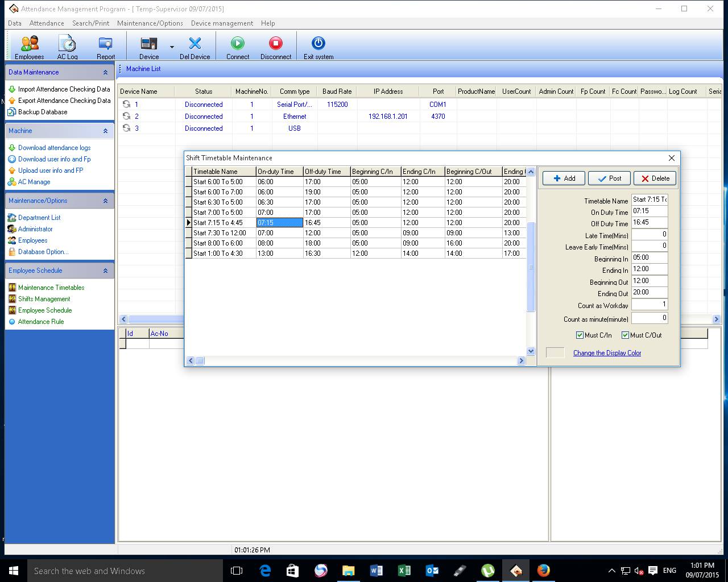Toggle the Must C/Out checkbox

[x=625, y=335]
